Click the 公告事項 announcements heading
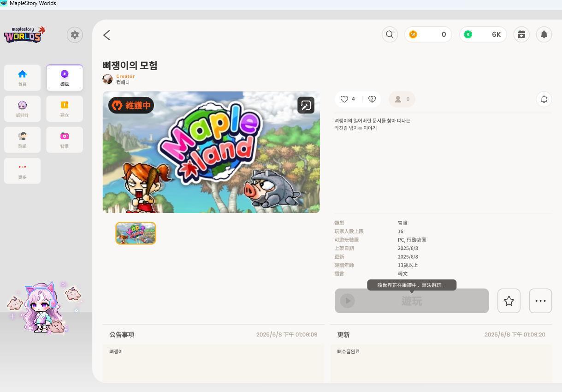 (122, 335)
